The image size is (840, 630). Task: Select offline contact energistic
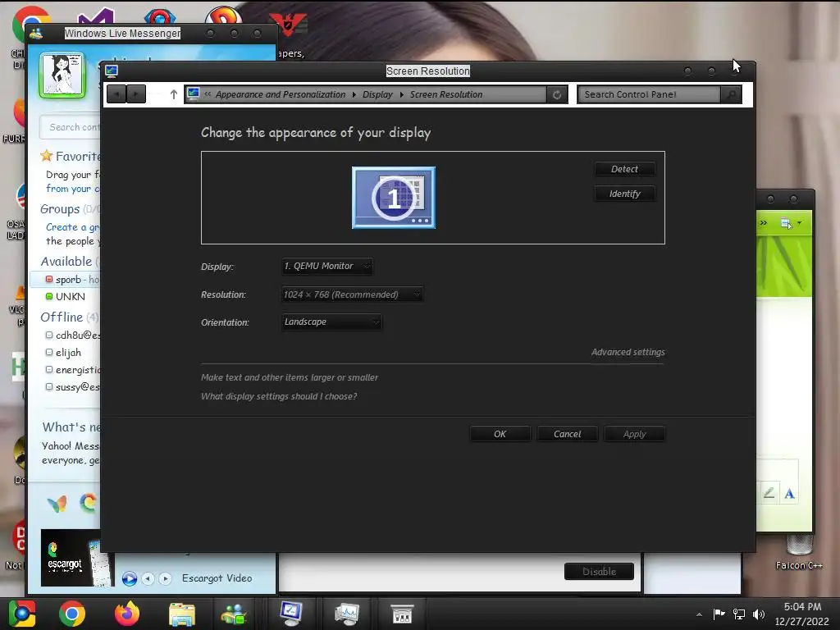coord(72,370)
